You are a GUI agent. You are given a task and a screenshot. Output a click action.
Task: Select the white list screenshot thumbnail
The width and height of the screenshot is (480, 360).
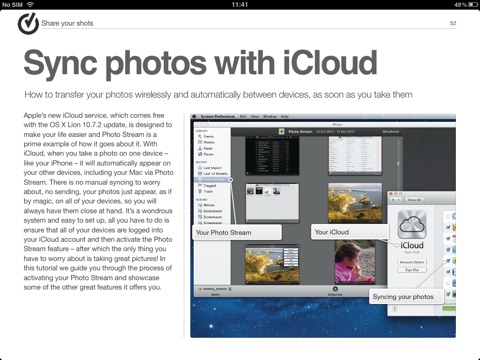355,155
